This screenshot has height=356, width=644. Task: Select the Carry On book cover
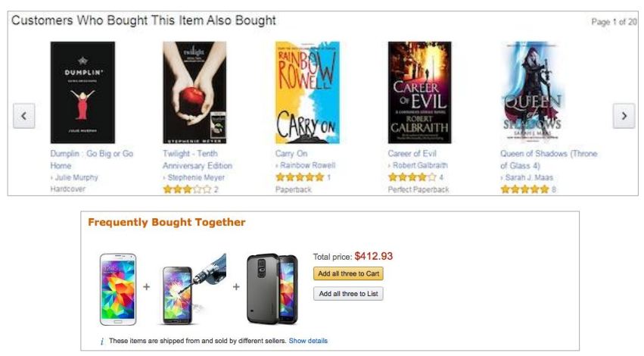click(307, 92)
